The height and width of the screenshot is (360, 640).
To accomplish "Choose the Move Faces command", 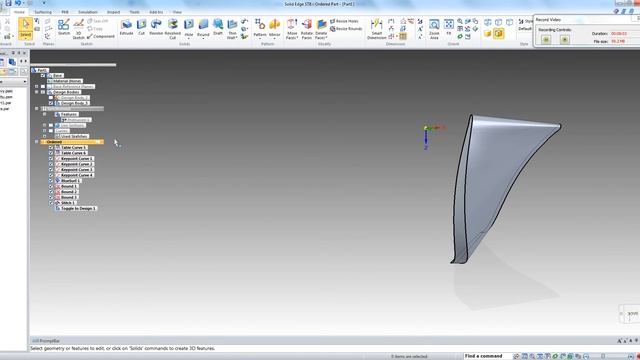I will pyautogui.click(x=292, y=29).
